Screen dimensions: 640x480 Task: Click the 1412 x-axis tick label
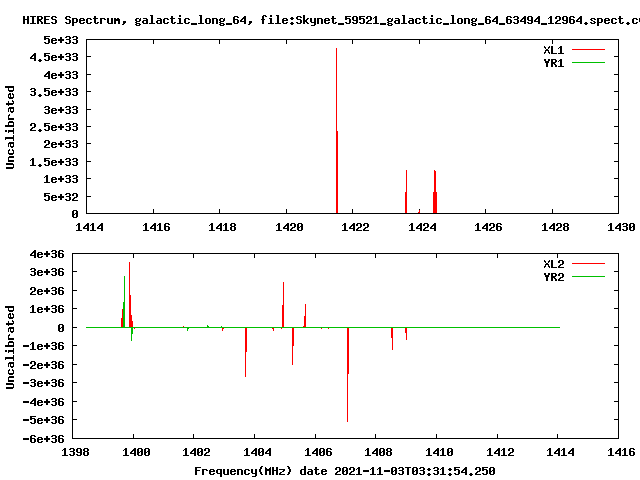coord(500,452)
